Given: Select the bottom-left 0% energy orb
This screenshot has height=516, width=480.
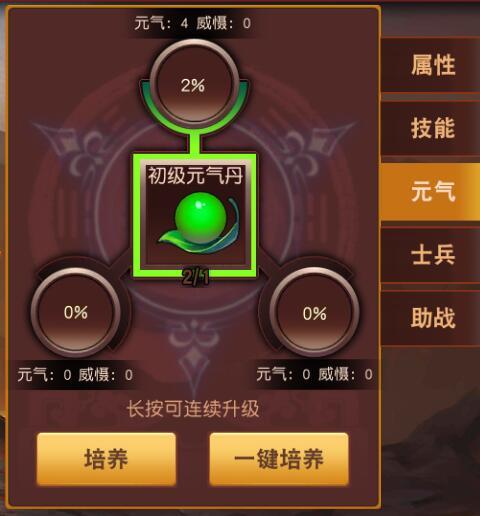Looking at the screenshot, I should click(x=76, y=312).
